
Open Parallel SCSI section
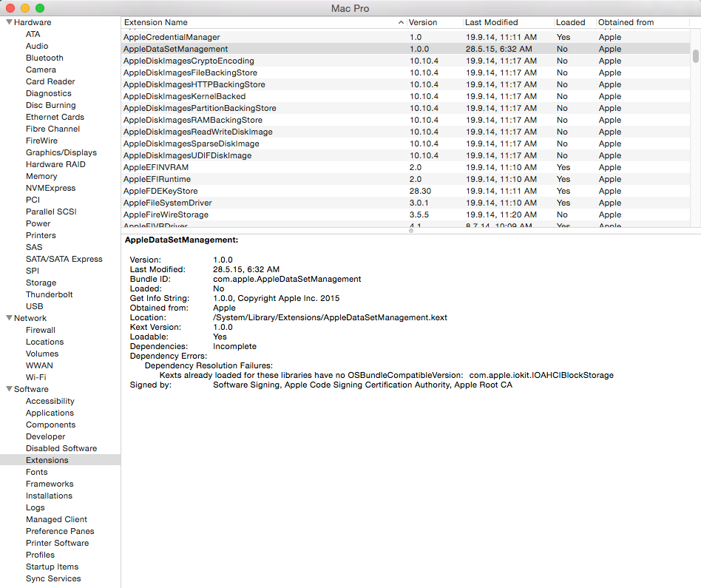click(52, 212)
